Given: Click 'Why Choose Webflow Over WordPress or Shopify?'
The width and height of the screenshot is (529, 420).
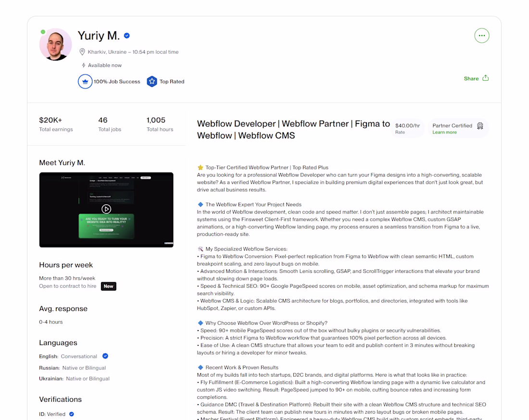Looking at the screenshot, I should point(266,323).
